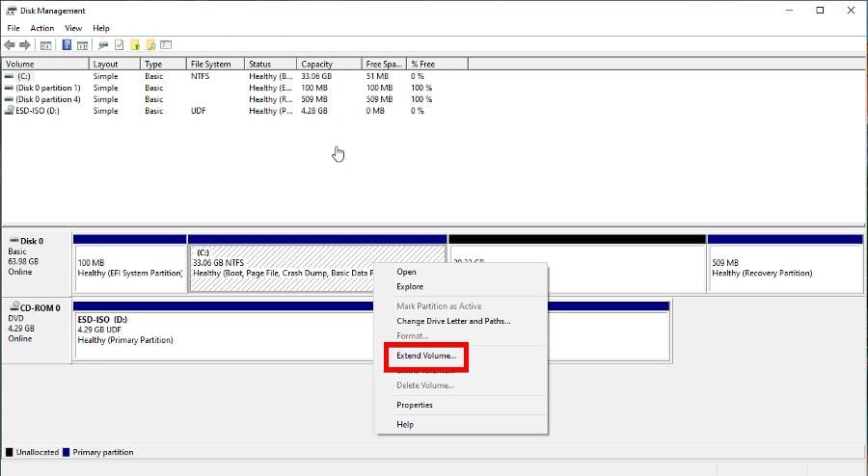
Task: Sort by the Layout column header
Action: [x=114, y=65]
